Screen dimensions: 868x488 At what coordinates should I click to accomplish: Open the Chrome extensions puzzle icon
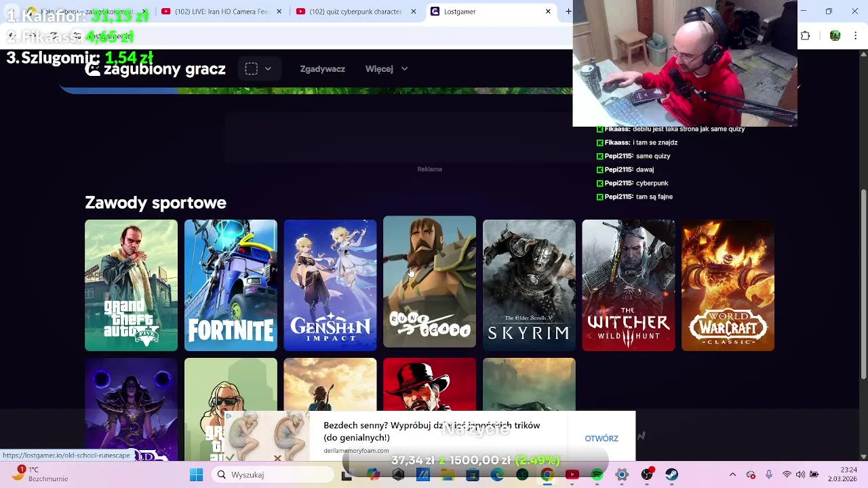point(806,36)
